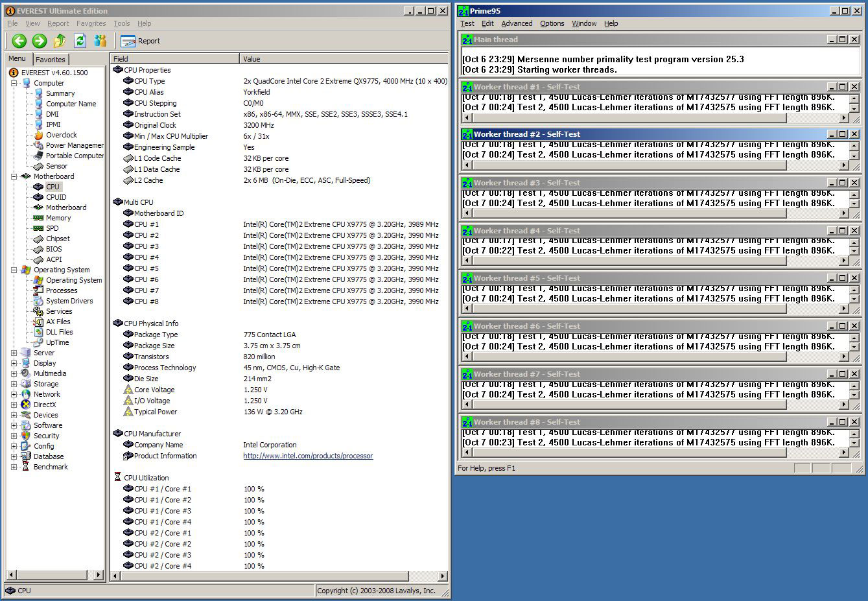Sort by the Value column header
The image size is (868, 601).
click(x=344, y=58)
